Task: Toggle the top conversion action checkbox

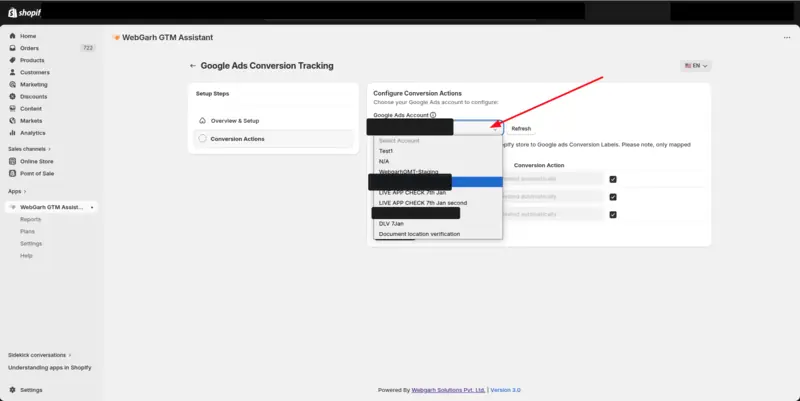Action: (613, 179)
